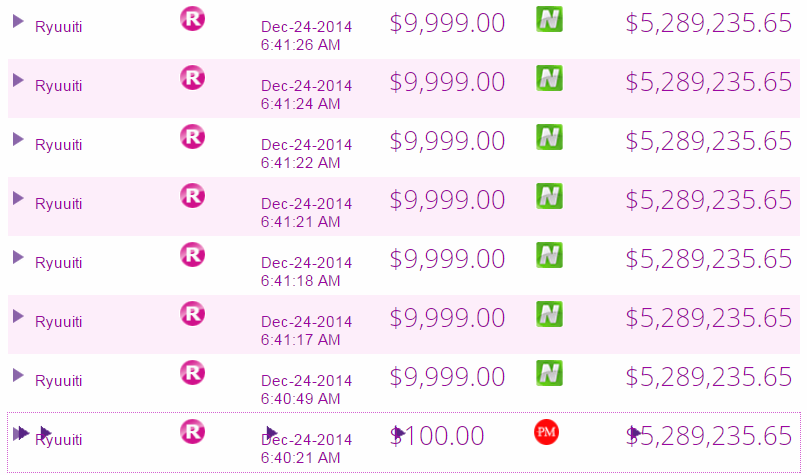The height and width of the screenshot is (475, 807).
Task: Click the green N icon in 6:41:21 AM row
Action: [x=549, y=196]
